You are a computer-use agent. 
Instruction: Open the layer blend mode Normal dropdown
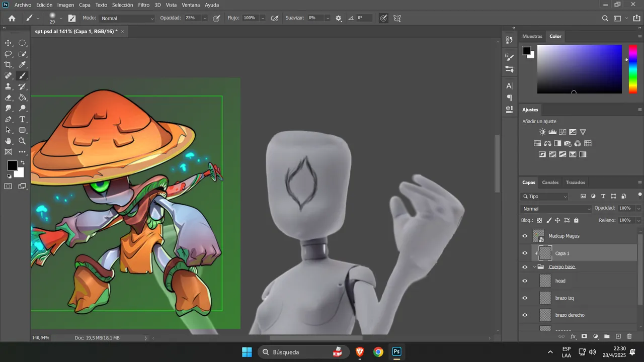556,209
